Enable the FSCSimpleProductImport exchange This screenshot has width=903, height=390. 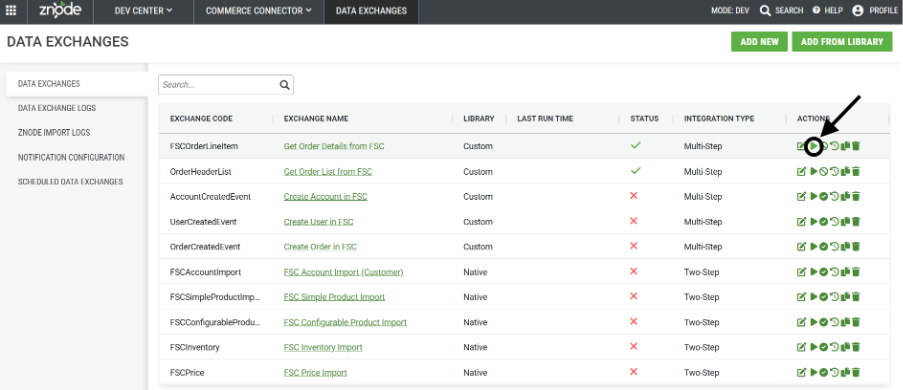pyautogui.click(x=824, y=297)
